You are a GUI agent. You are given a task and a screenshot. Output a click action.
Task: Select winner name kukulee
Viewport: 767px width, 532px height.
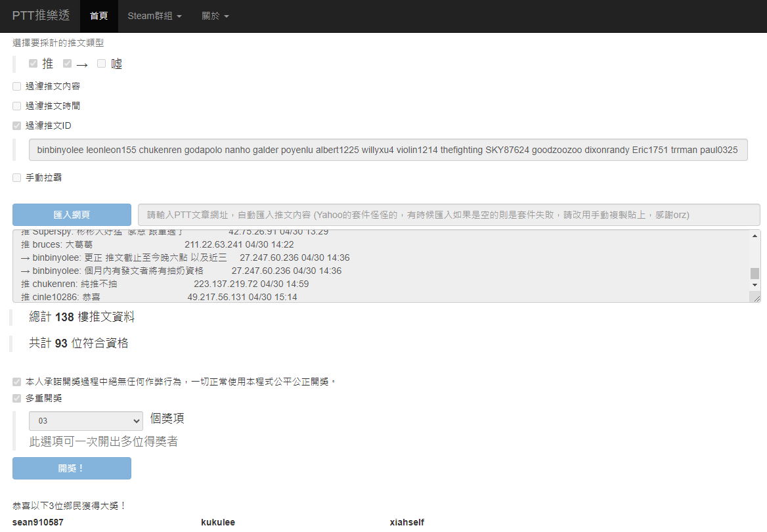(218, 522)
